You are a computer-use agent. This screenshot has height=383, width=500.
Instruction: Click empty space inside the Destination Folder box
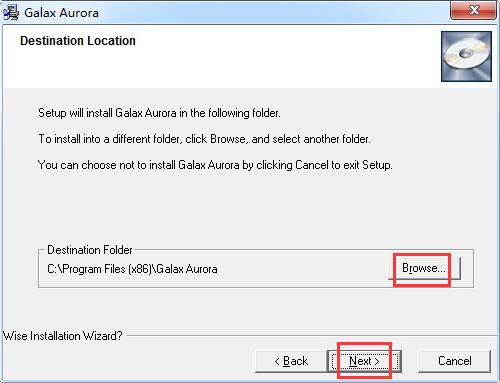click(x=300, y=269)
